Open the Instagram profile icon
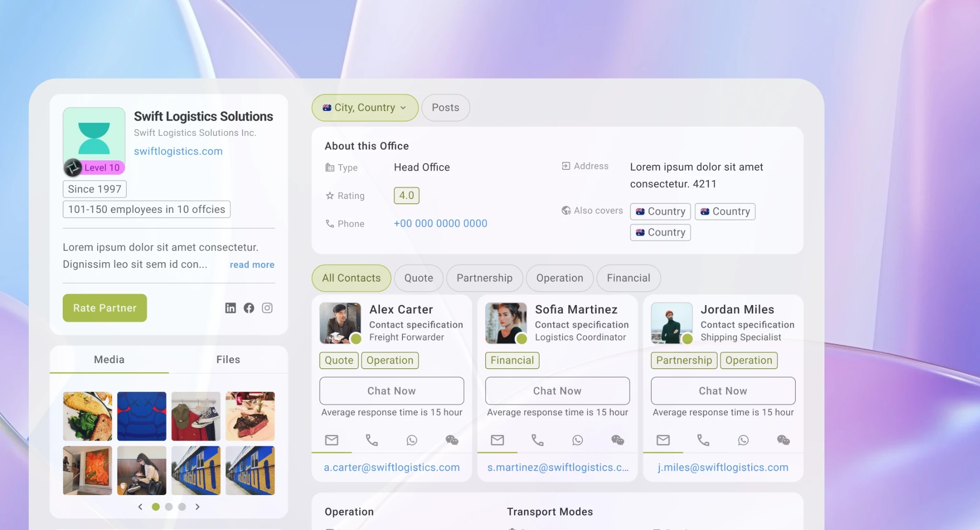This screenshot has width=980, height=530. (267, 308)
